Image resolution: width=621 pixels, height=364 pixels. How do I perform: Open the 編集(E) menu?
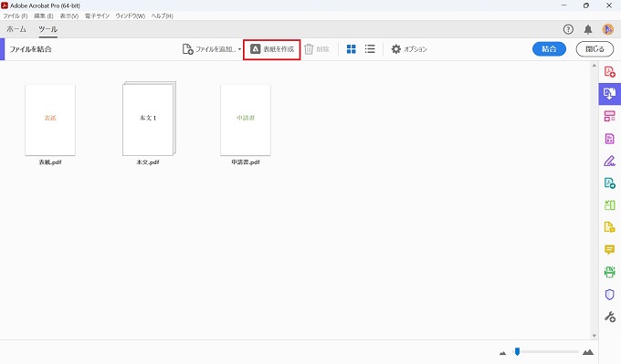tap(44, 16)
